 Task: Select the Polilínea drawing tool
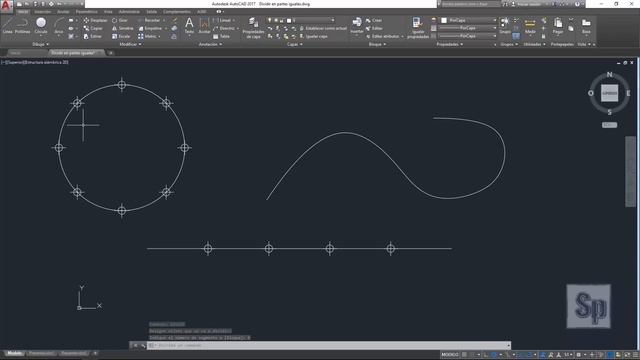22,25
